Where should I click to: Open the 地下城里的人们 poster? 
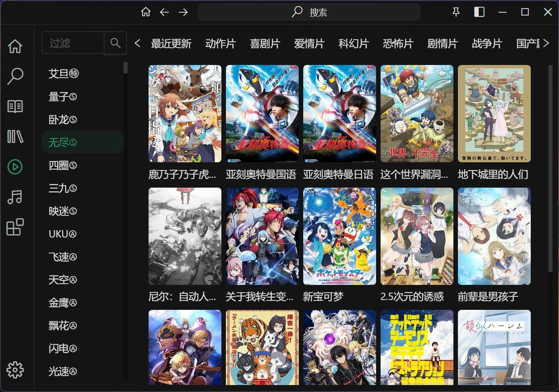[494, 114]
